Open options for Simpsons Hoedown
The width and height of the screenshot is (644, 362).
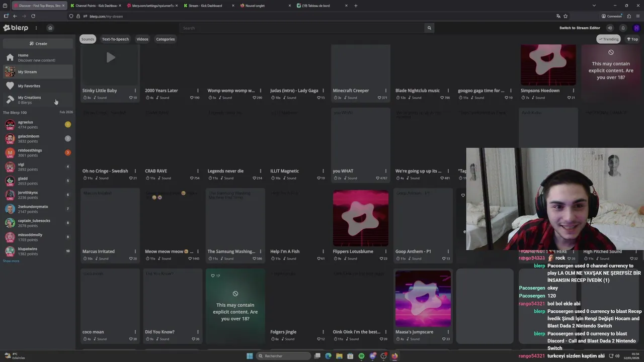tap(573, 90)
